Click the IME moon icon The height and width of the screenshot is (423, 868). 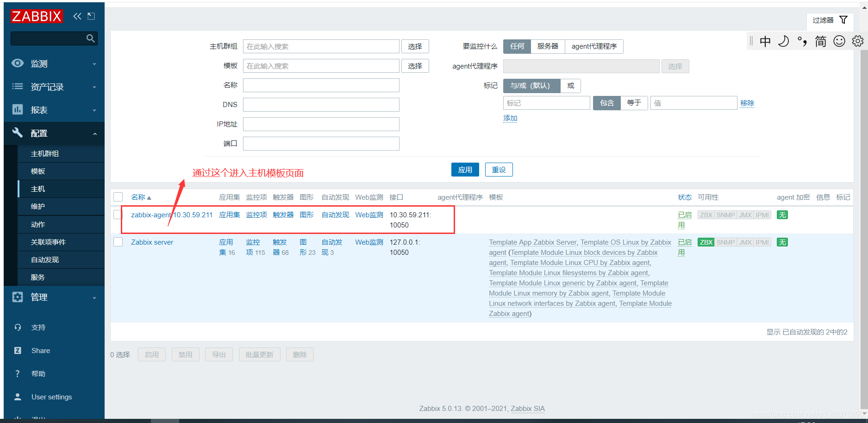point(783,41)
